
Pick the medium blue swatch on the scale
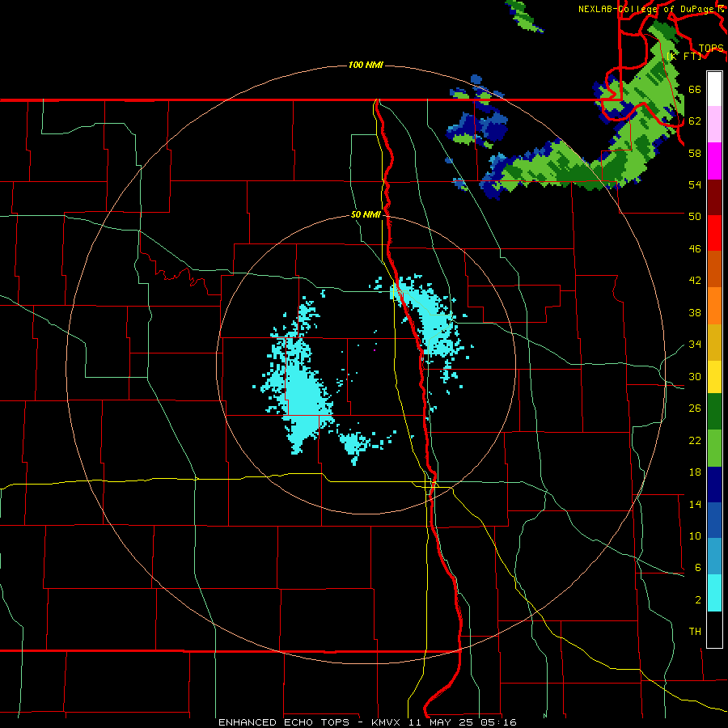[x=714, y=520]
